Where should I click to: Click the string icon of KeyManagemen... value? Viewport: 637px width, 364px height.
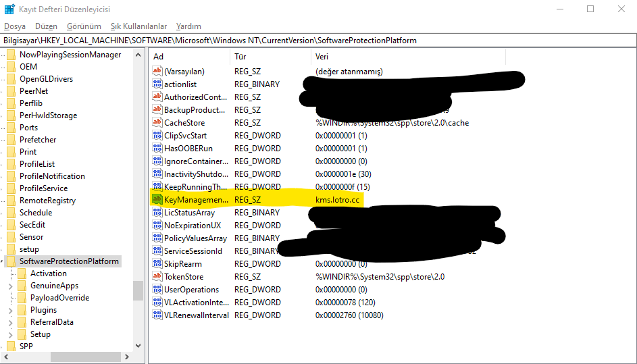coord(157,199)
